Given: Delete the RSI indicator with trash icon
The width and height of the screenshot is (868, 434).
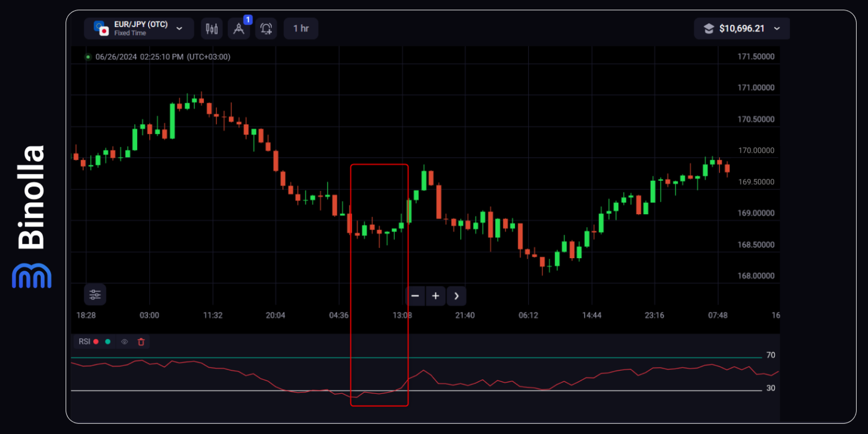Looking at the screenshot, I should [x=141, y=342].
